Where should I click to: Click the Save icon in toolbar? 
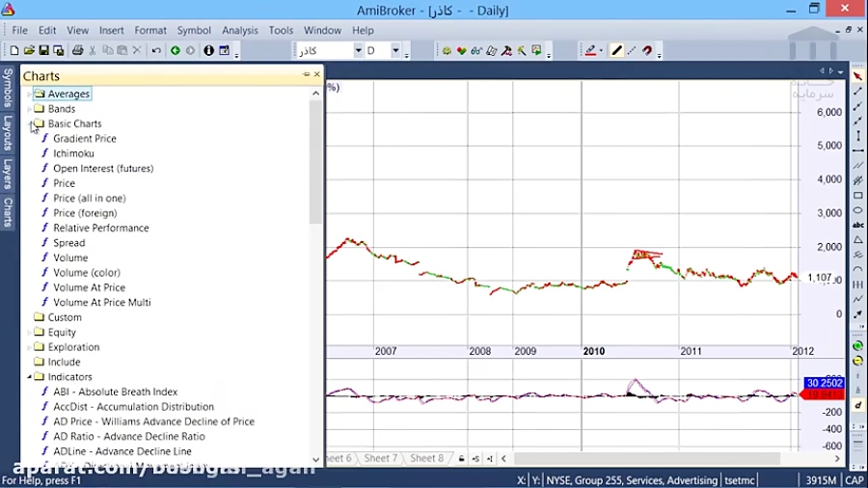44,51
